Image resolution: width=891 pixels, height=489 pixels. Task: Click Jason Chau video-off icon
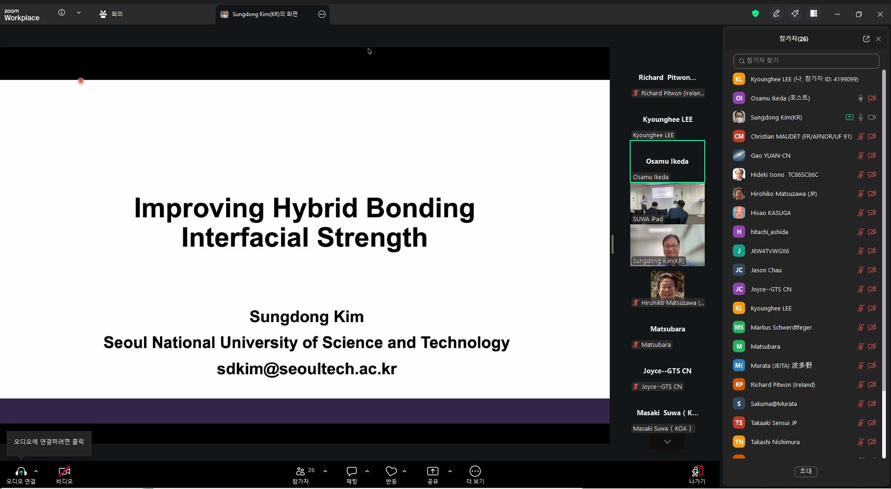point(872,270)
